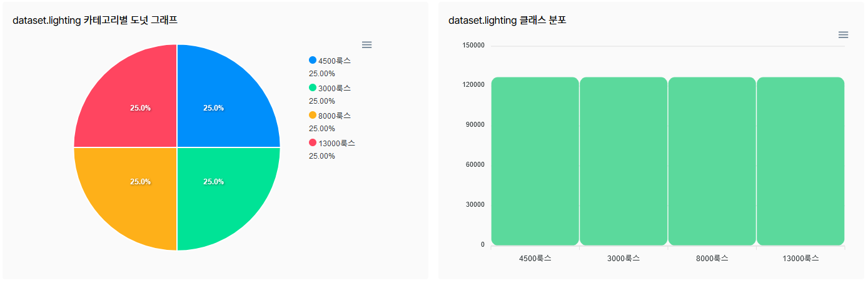The height and width of the screenshot is (283, 868).
Task: Click the 8000룩스 x-axis label
Action: pyautogui.click(x=712, y=258)
